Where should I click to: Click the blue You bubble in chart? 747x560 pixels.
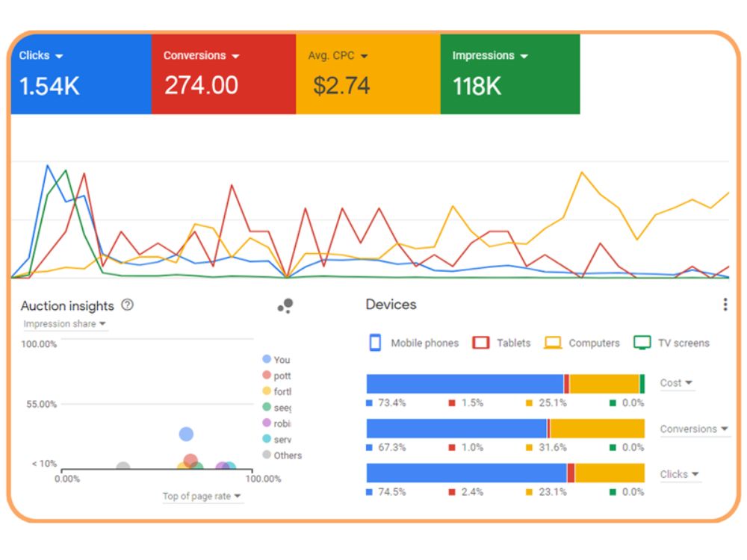(186, 434)
